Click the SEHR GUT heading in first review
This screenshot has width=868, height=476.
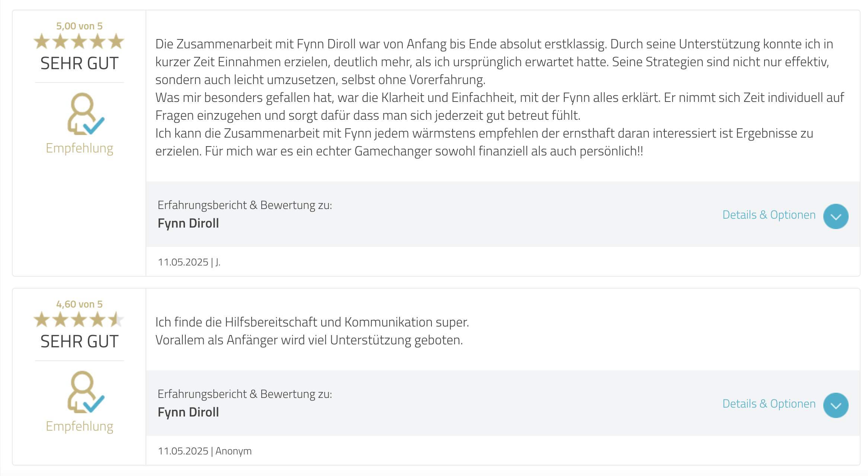click(79, 63)
